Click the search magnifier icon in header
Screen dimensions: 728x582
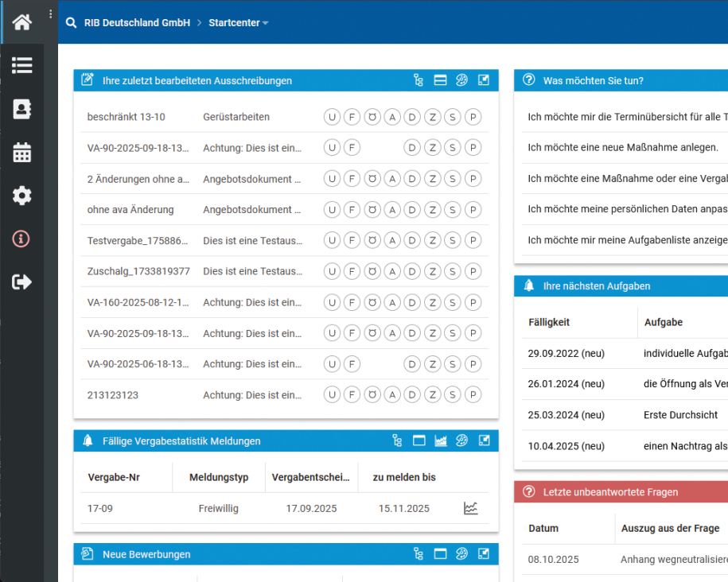point(72,23)
